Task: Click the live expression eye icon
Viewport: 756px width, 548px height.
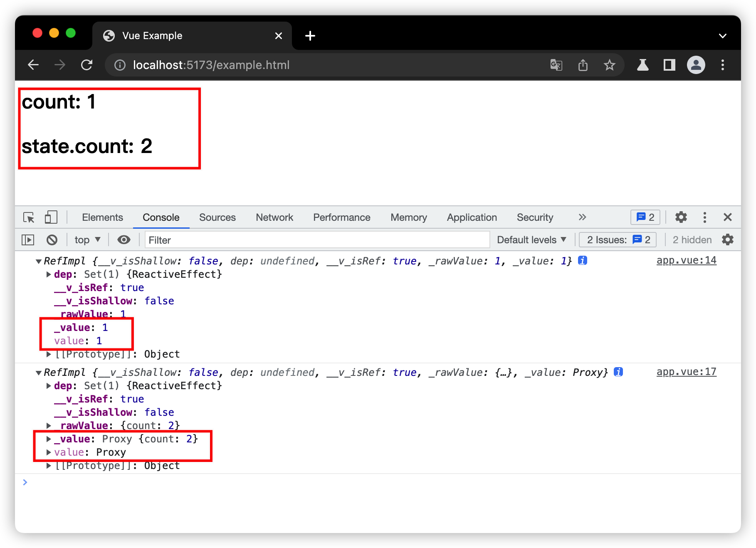Action: [124, 240]
